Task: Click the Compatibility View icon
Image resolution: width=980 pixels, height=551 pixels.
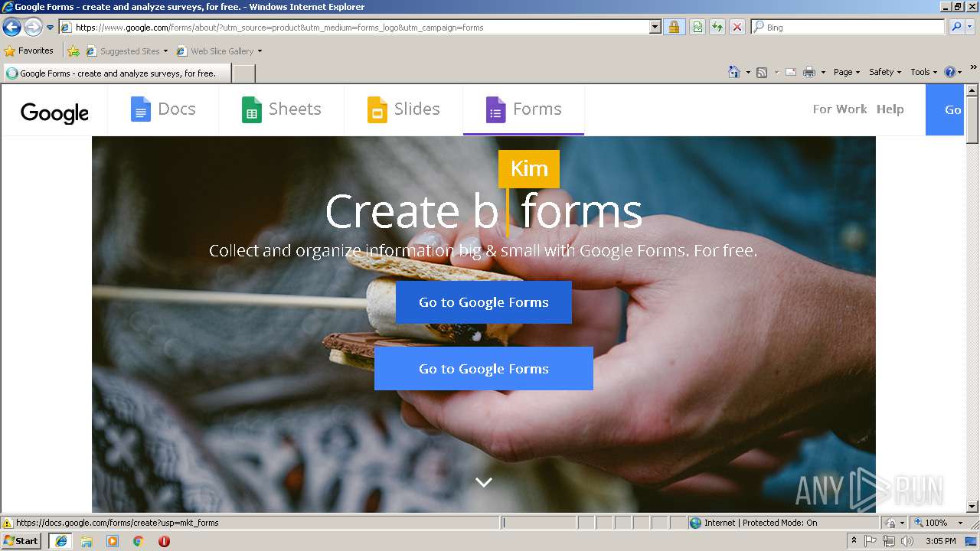Action: 697,27
